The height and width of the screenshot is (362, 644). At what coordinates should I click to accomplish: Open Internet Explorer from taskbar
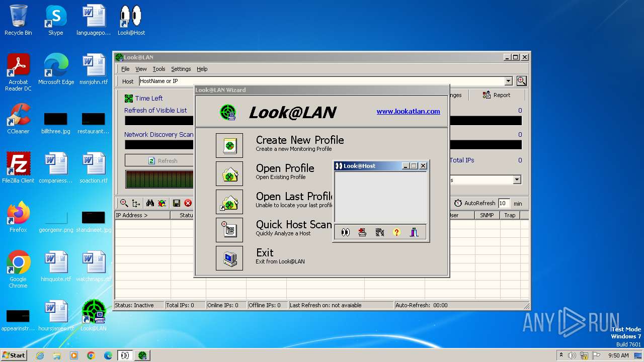pos(40,355)
